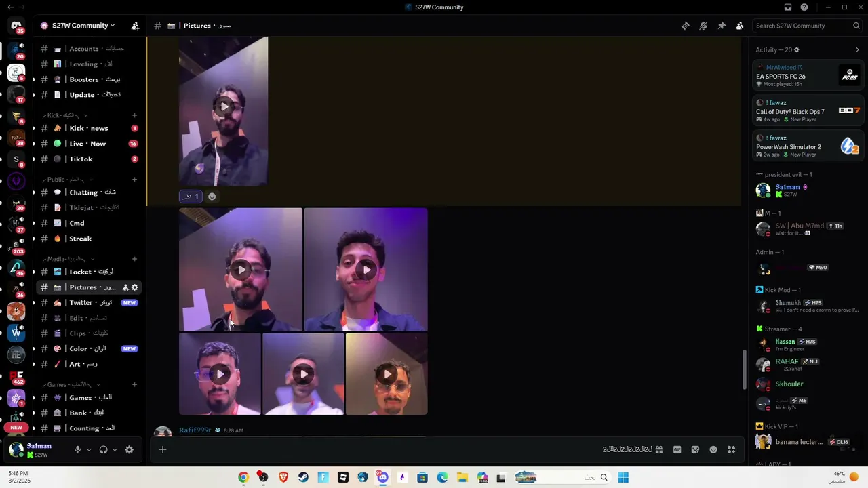The height and width of the screenshot is (488, 868).
Task: Play the top single video
Action: [223, 106]
